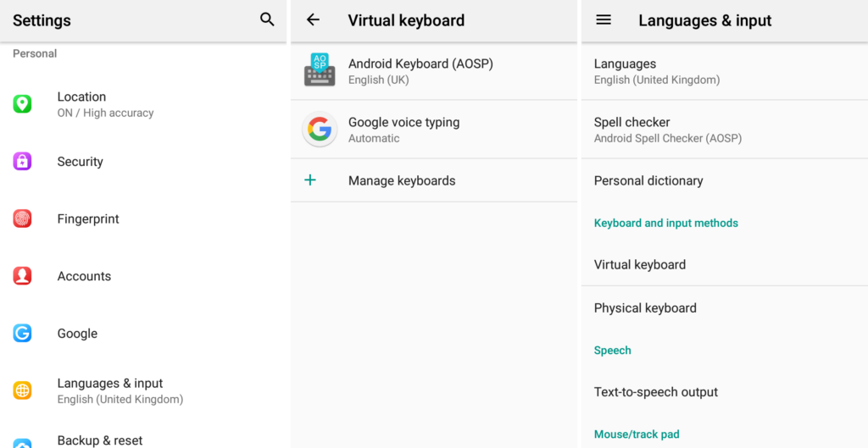Click 'Virtual keyboard' screen title
This screenshot has height=448, width=868.
click(406, 20)
